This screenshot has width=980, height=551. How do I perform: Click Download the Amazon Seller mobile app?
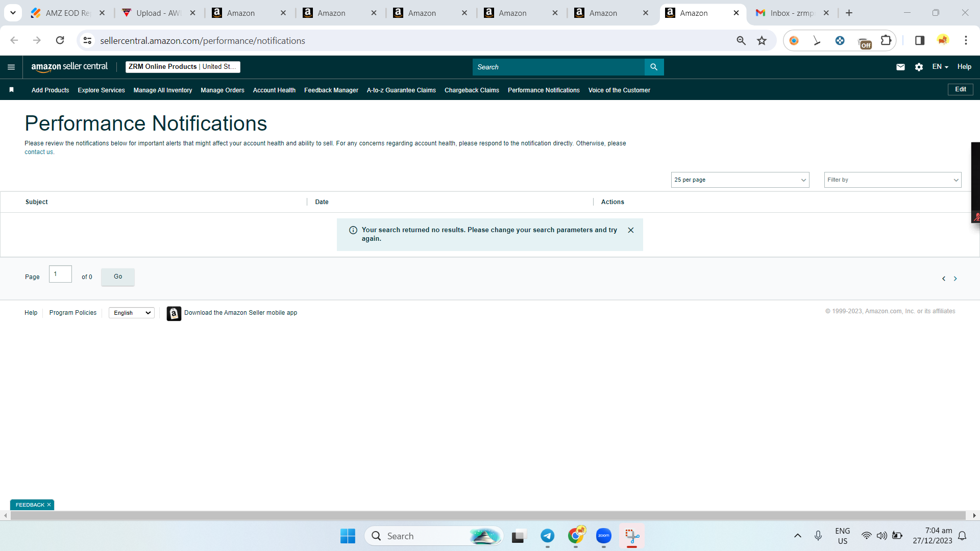[240, 313]
